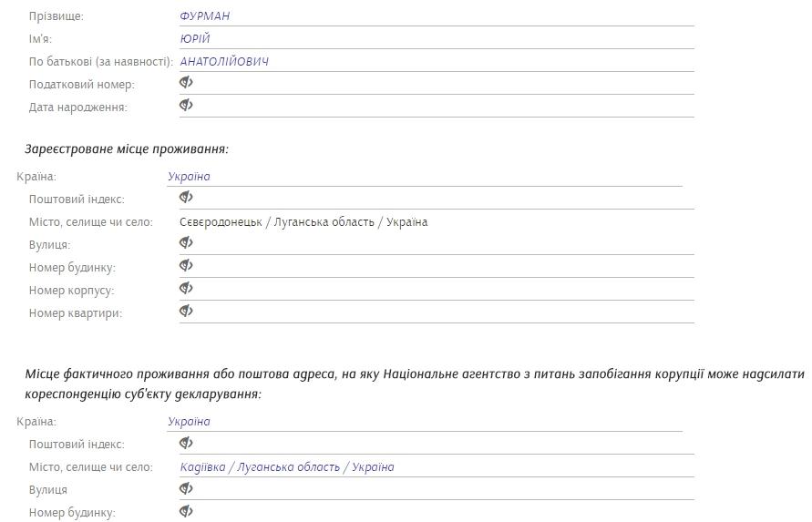812x522 pixels.
Task: Select the first name value ЮРІЙ
Action: click(195, 39)
